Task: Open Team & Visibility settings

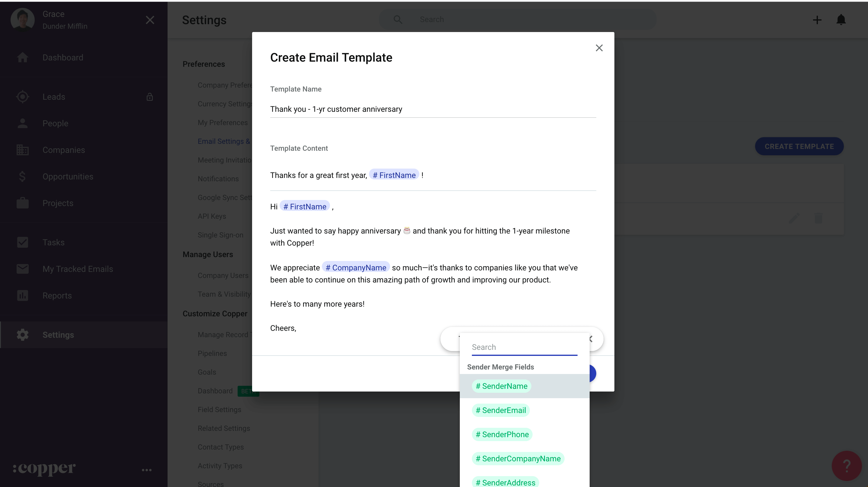Action: 224,294
